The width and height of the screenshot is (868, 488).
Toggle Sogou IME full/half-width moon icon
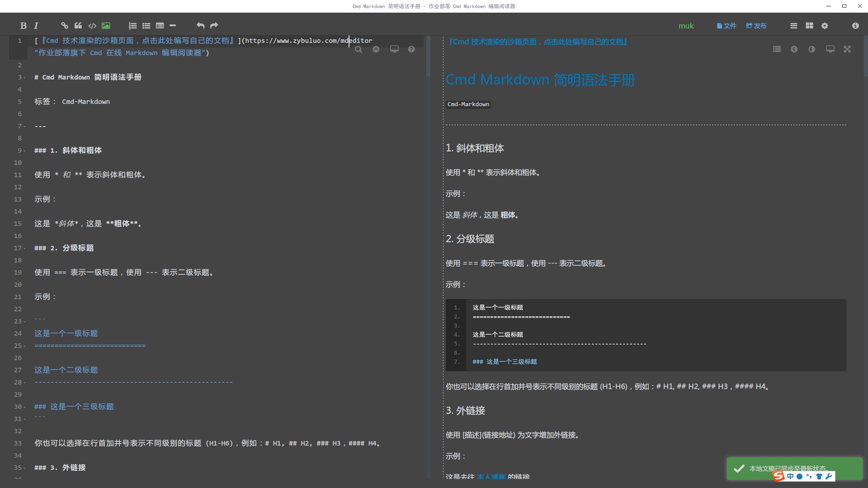tap(799, 476)
